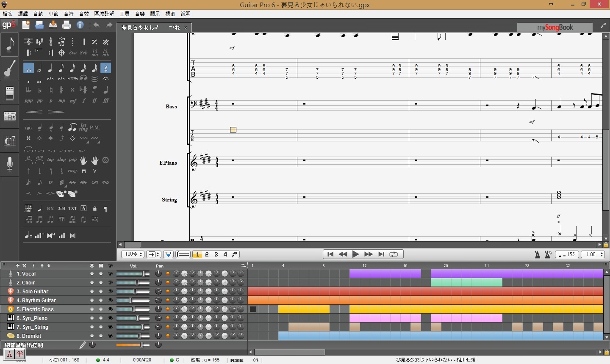Open the C7 chord panel in the sidebar
Screen dimensions: 610x364
click(10, 141)
